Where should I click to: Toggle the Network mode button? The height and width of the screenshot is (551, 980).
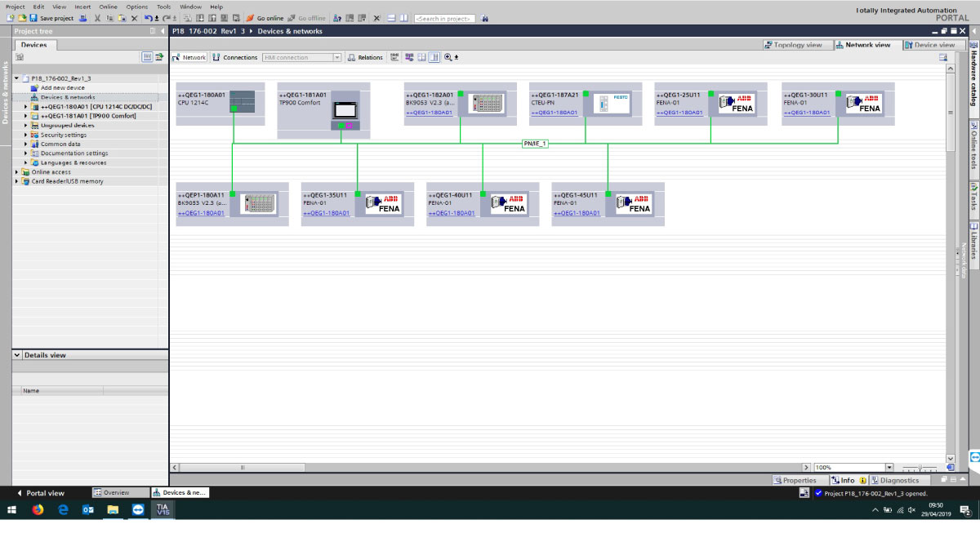(x=189, y=57)
